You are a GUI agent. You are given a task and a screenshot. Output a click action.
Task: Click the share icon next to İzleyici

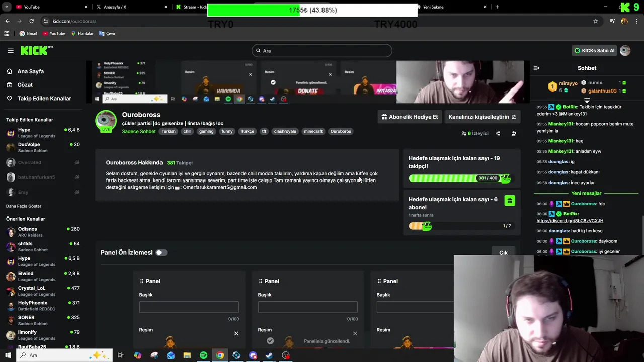pos(498,134)
